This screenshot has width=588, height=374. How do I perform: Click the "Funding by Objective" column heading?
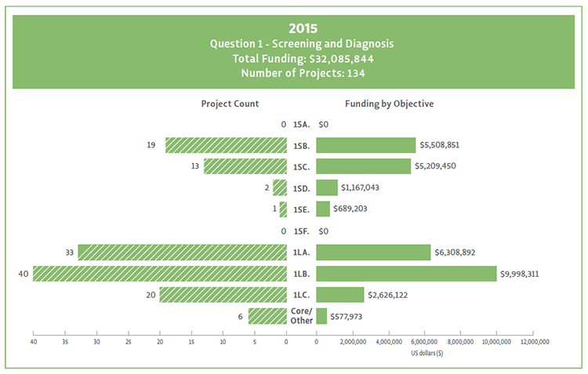coord(389,103)
